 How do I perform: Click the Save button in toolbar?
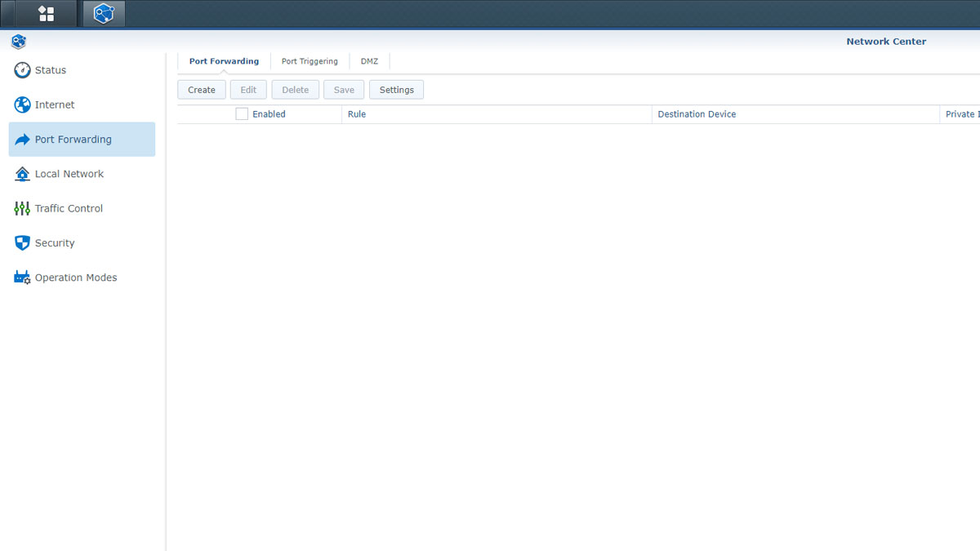[344, 90]
